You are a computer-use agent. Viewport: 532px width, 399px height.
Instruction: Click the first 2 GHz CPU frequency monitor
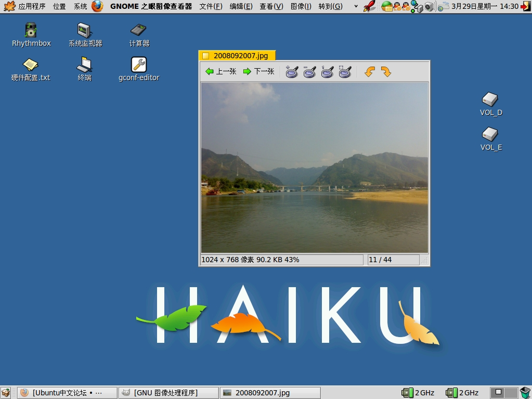[x=418, y=393]
